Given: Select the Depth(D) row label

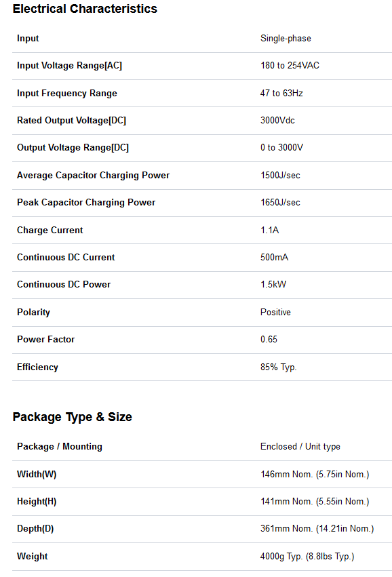Looking at the screenshot, I should tap(35, 529).
